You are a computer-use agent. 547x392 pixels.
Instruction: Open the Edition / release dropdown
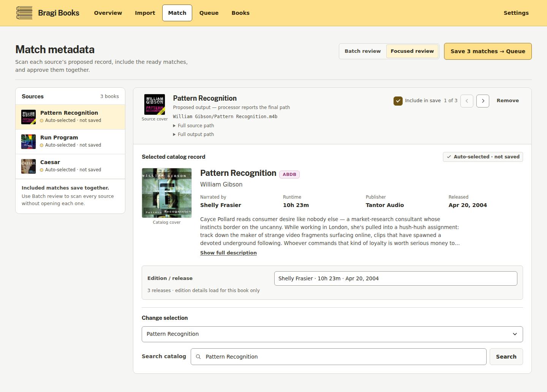[x=395, y=278]
